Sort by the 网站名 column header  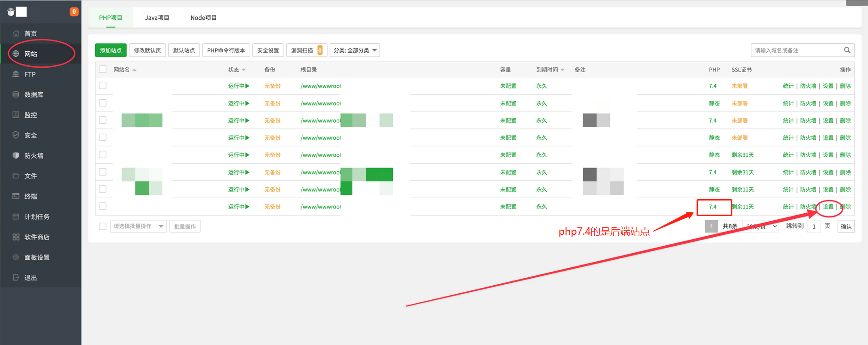pyautogui.click(x=125, y=70)
